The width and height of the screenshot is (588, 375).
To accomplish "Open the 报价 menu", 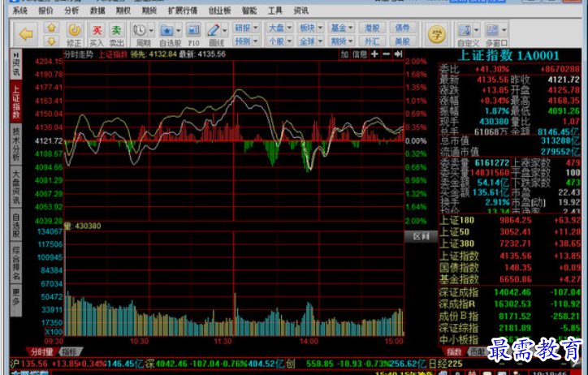I will 45,11.
